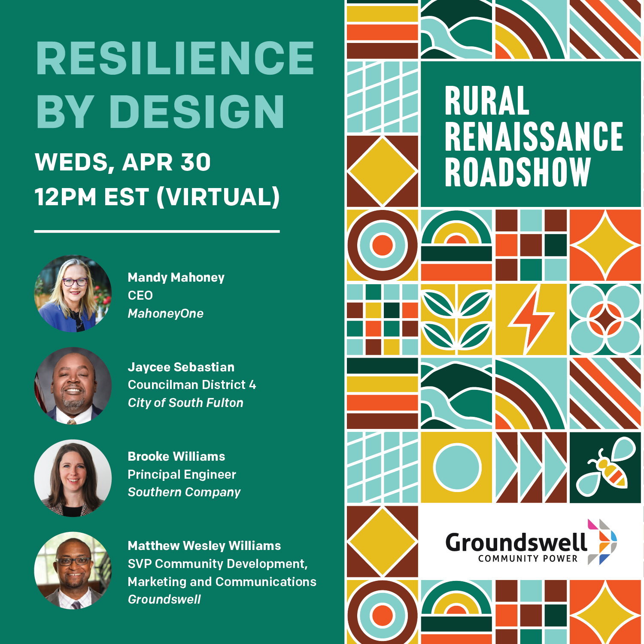Click the "Rural Renaissance Roadshow" title
Image resolution: width=644 pixels, height=644 pixels.
coord(534,137)
